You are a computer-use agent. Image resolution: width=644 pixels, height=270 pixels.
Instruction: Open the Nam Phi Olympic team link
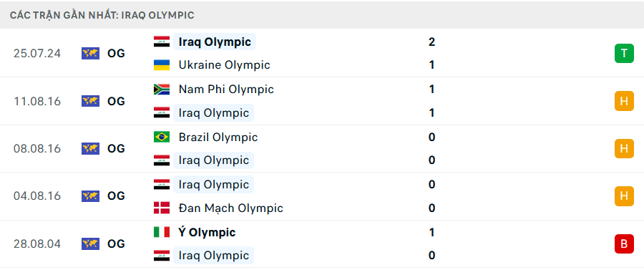click(226, 90)
